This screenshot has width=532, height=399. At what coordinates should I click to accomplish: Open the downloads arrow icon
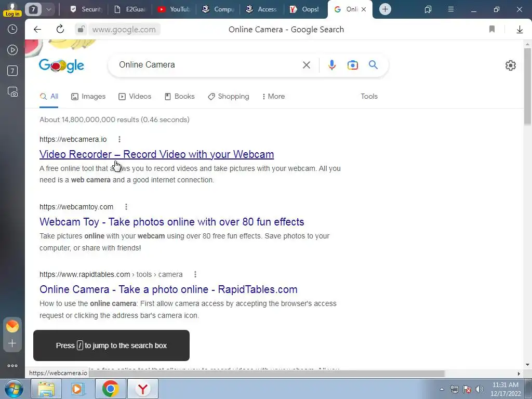point(520,30)
